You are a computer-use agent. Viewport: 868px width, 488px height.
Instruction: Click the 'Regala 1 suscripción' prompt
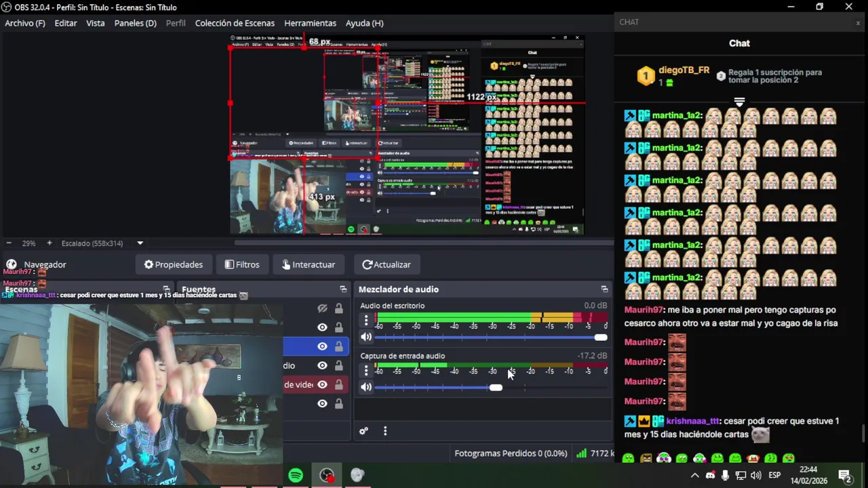point(774,76)
